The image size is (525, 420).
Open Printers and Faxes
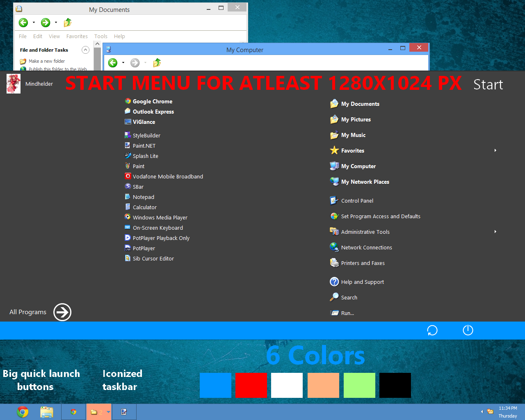pos(357,263)
